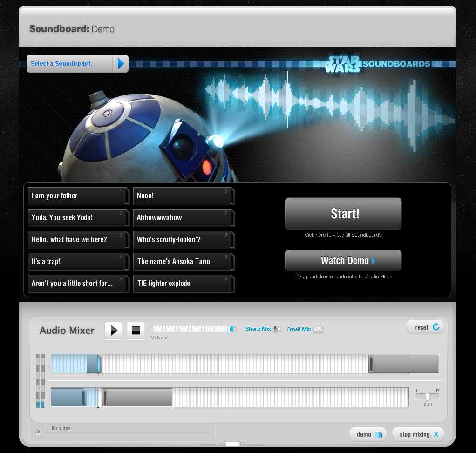Click the Watch Demo button
This screenshot has height=453, width=476.
coord(343,260)
